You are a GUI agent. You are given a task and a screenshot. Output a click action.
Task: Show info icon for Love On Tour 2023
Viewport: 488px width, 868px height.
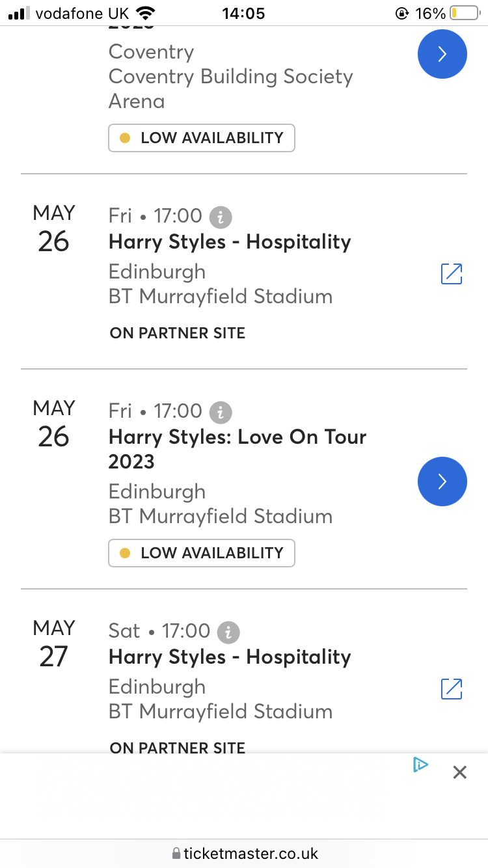221,412
